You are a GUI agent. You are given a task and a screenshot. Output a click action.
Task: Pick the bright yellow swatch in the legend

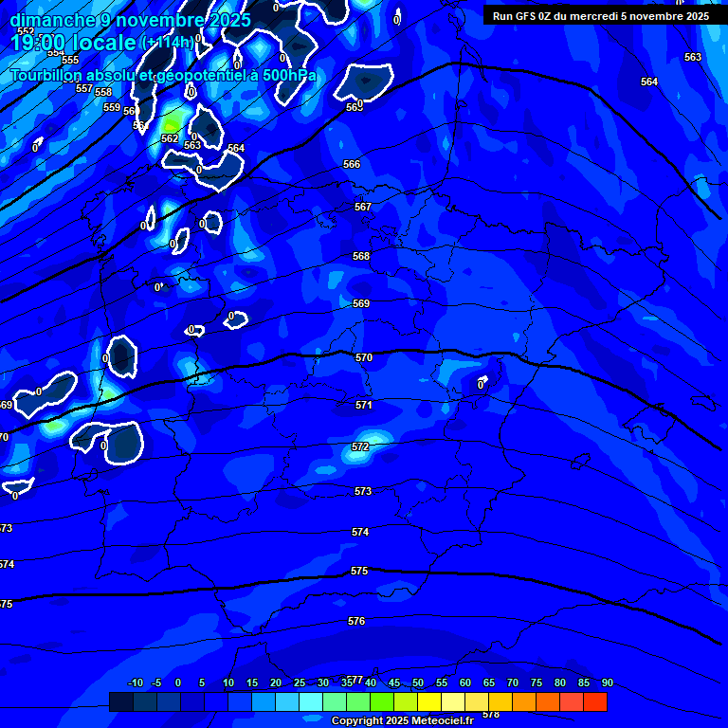point(429,702)
